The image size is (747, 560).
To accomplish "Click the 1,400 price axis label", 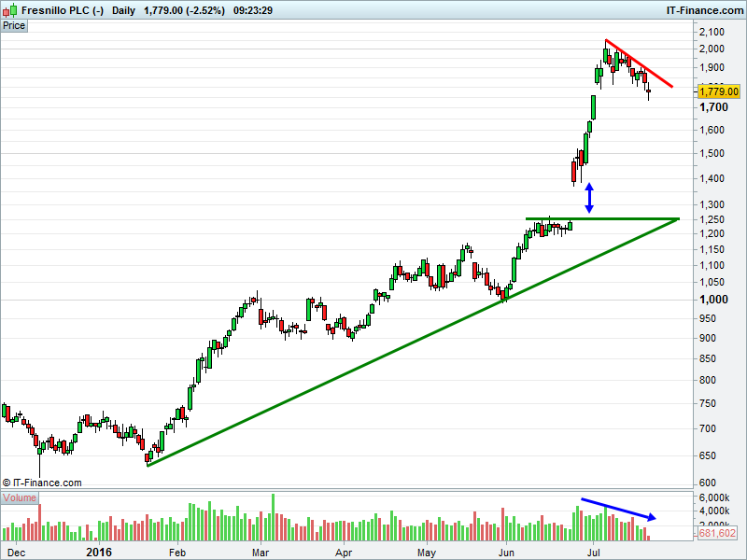I will point(712,178).
